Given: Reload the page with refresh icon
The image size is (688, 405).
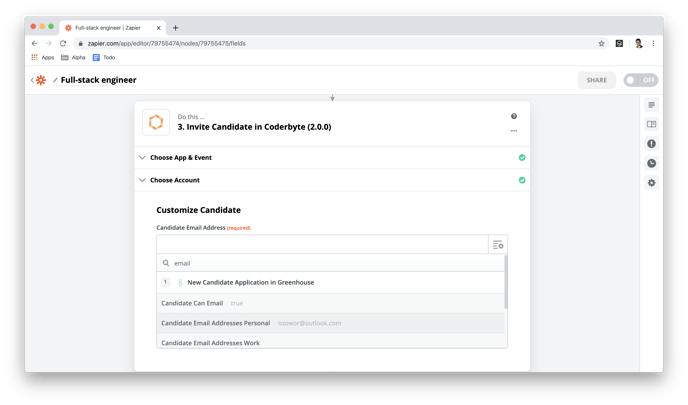Looking at the screenshot, I should pos(63,43).
